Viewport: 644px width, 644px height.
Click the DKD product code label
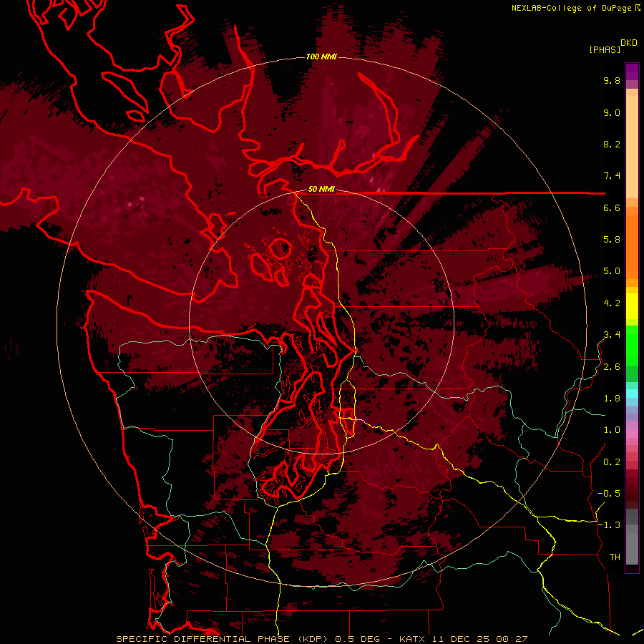[629, 43]
